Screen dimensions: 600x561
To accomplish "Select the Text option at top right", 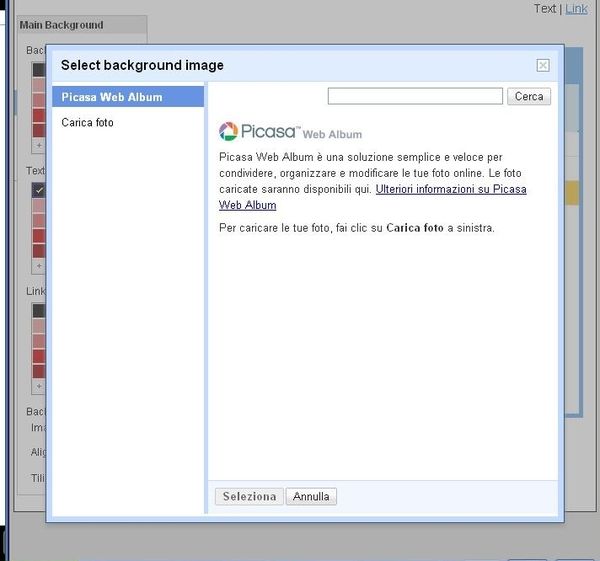I will click(x=545, y=9).
